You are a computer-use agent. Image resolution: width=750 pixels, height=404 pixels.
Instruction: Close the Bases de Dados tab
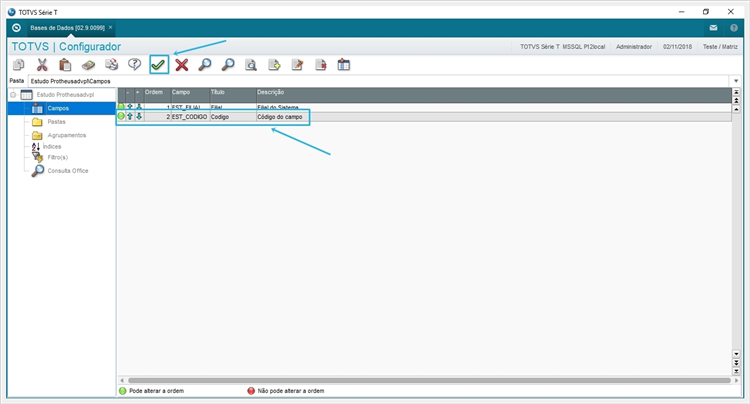[x=110, y=27]
